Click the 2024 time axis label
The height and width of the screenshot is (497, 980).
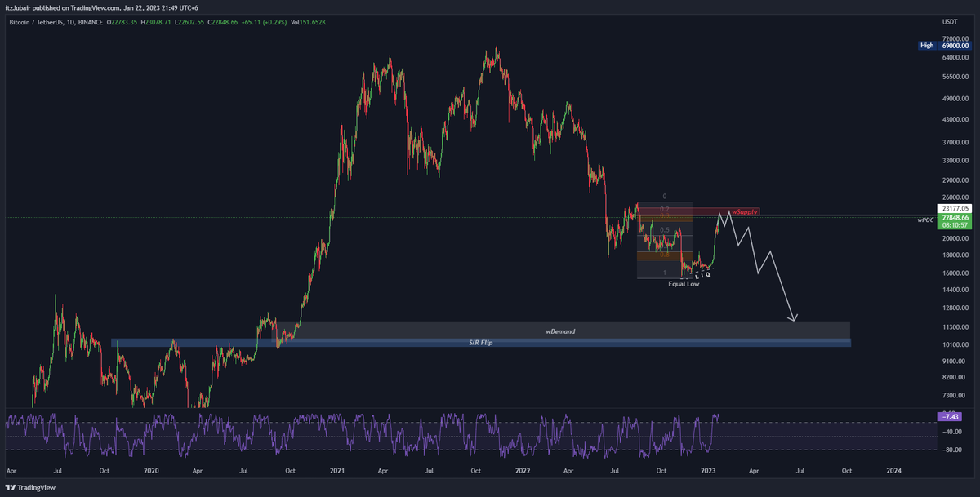[x=894, y=471]
